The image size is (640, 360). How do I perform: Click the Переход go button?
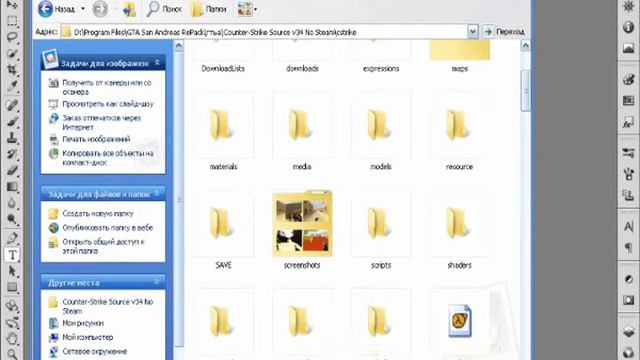pyautogui.click(x=504, y=32)
